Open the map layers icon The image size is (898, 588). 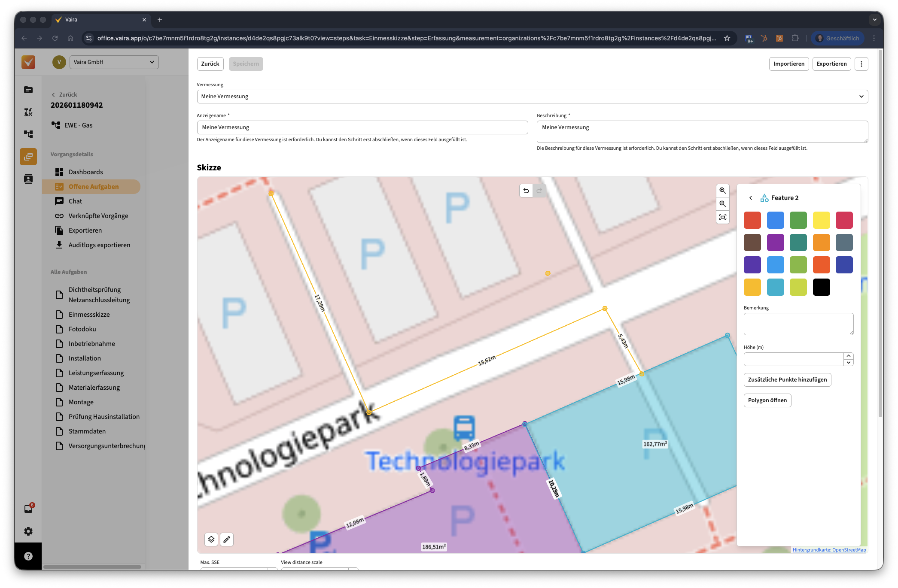pos(211,540)
